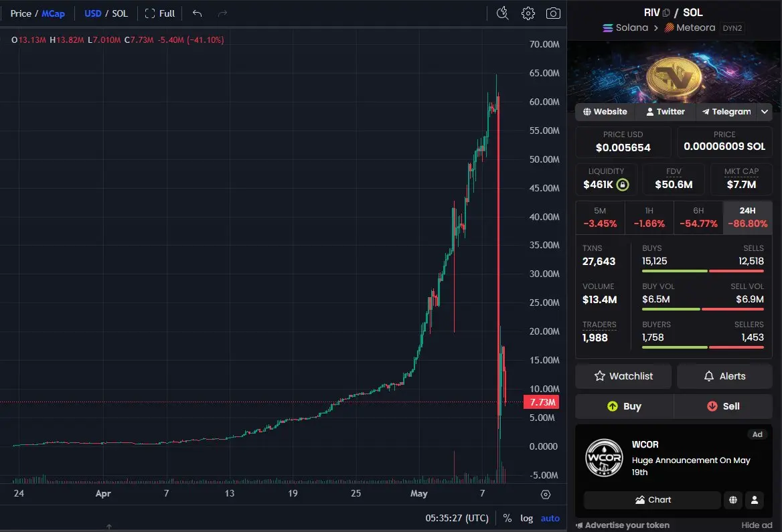Screen dimensions: 782x532
Task: Click the FDV $50.6M value
Action: (x=674, y=185)
